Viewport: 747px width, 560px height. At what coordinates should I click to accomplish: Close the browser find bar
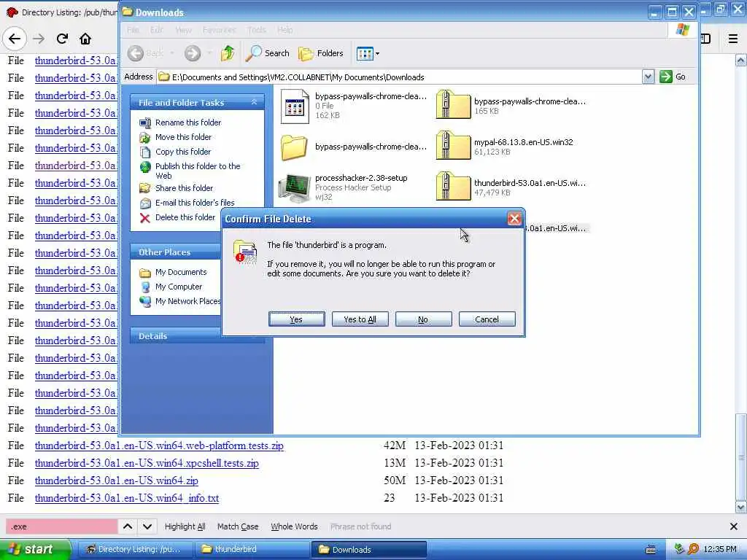(x=734, y=526)
